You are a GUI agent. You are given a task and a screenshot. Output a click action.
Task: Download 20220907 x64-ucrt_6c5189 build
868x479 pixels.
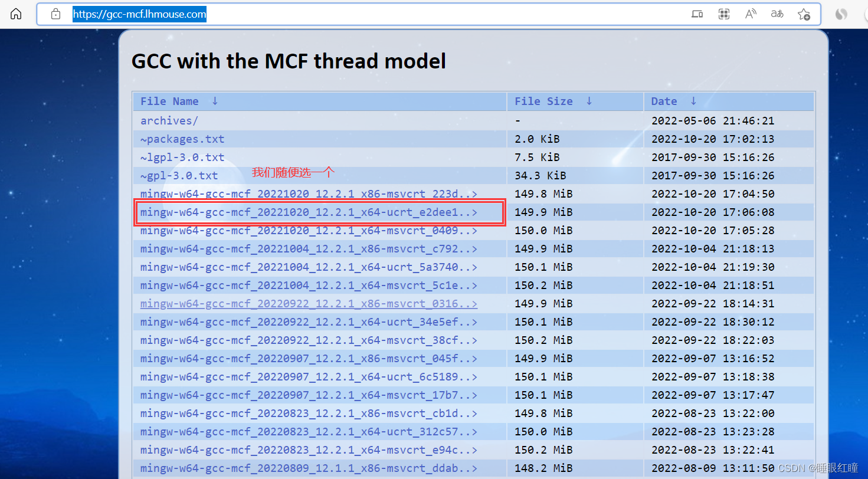(x=309, y=376)
